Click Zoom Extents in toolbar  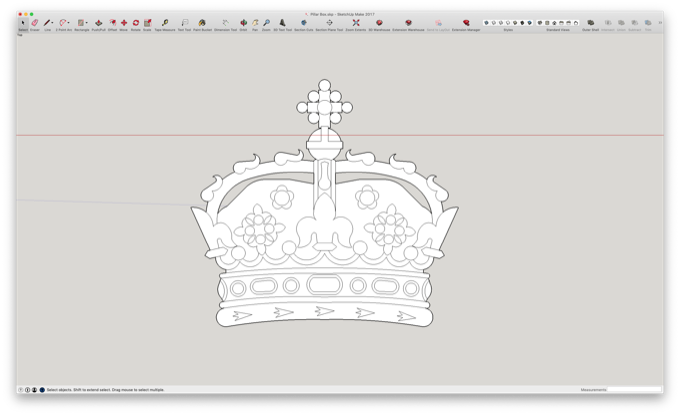356,23
